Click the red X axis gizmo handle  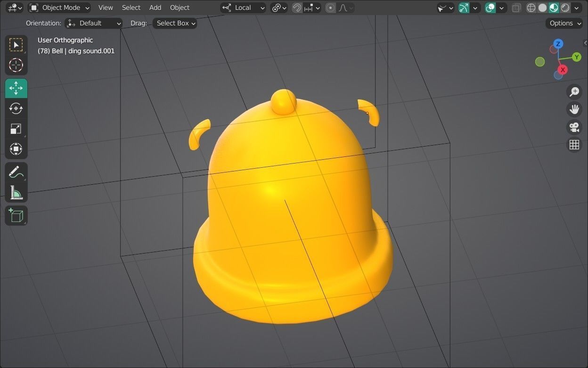[x=562, y=70]
